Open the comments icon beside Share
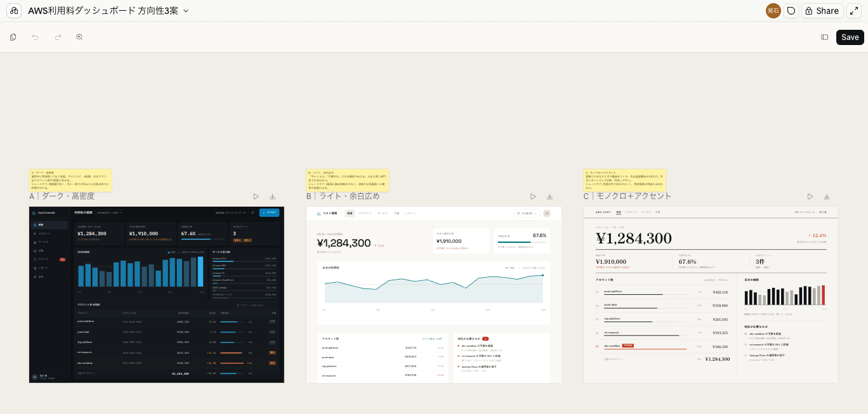 click(x=791, y=11)
